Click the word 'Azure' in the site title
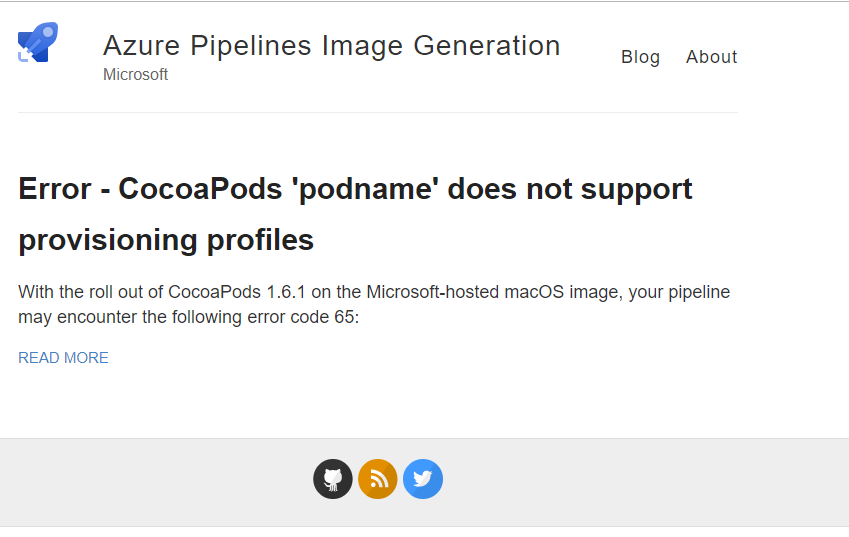The width and height of the screenshot is (849, 537). [141, 45]
